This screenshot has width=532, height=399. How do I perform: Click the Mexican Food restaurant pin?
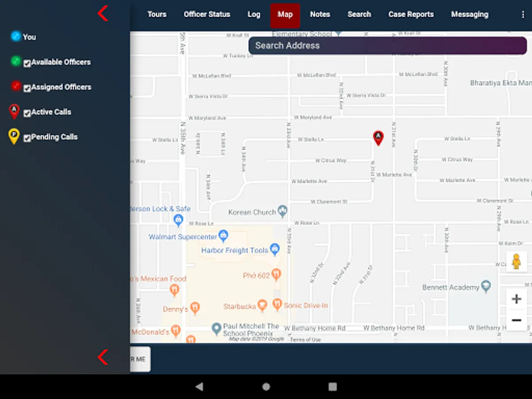click(x=174, y=290)
